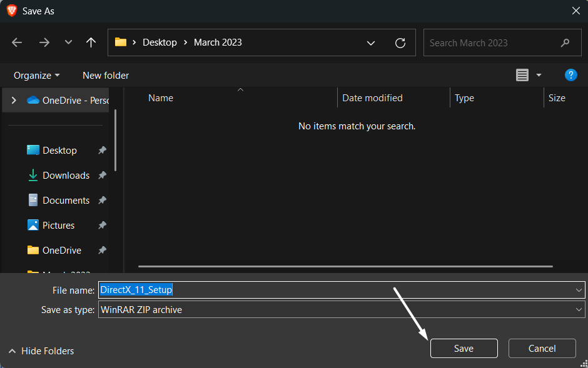Click the view layout icon
Screen dimensions: 588x368
(522, 75)
